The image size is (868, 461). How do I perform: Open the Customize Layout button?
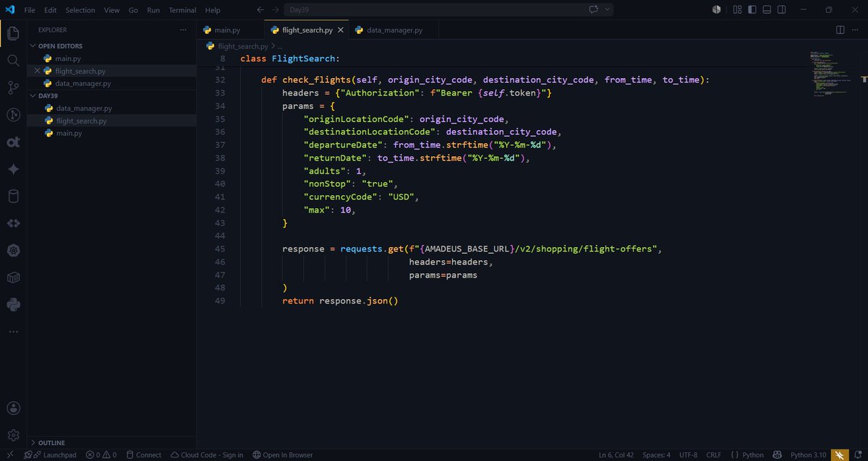[x=738, y=10]
